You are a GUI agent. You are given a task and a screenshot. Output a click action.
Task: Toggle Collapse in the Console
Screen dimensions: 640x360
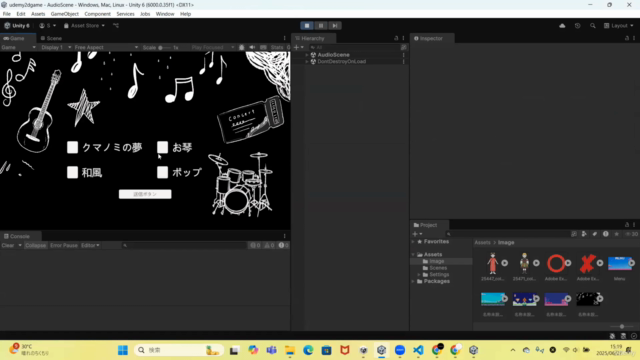point(36,245)
